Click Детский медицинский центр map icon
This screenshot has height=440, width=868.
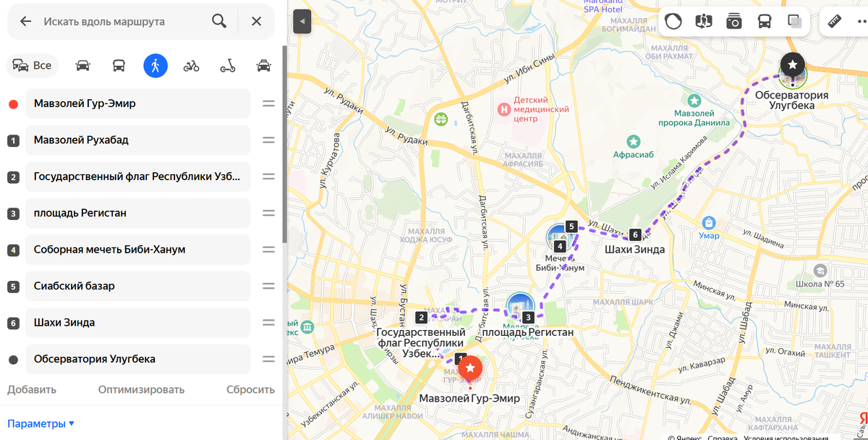point(504,109)
